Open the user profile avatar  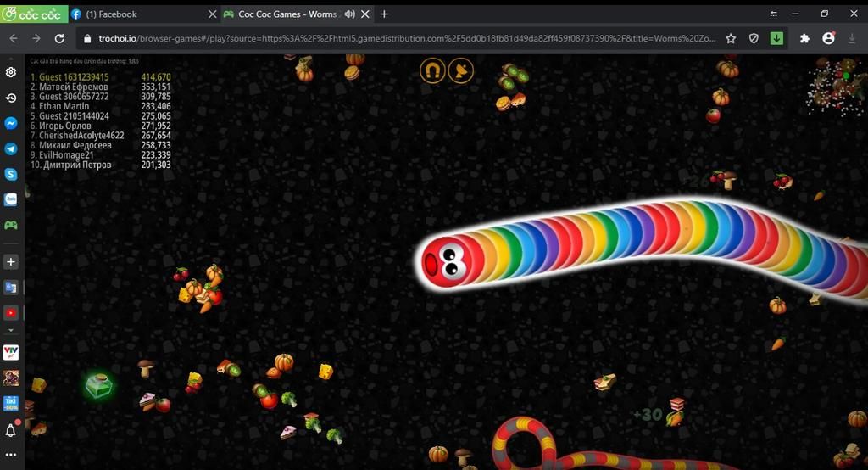[828, 38]
